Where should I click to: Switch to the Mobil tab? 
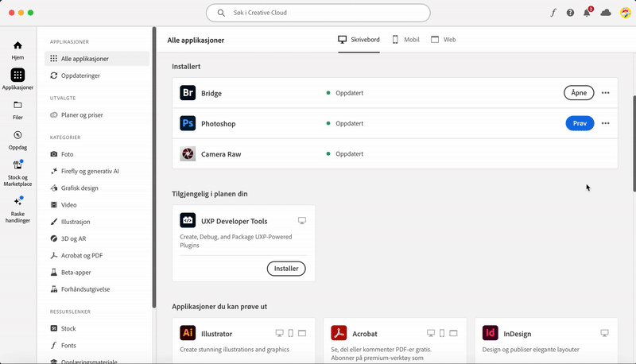(405, 40)
